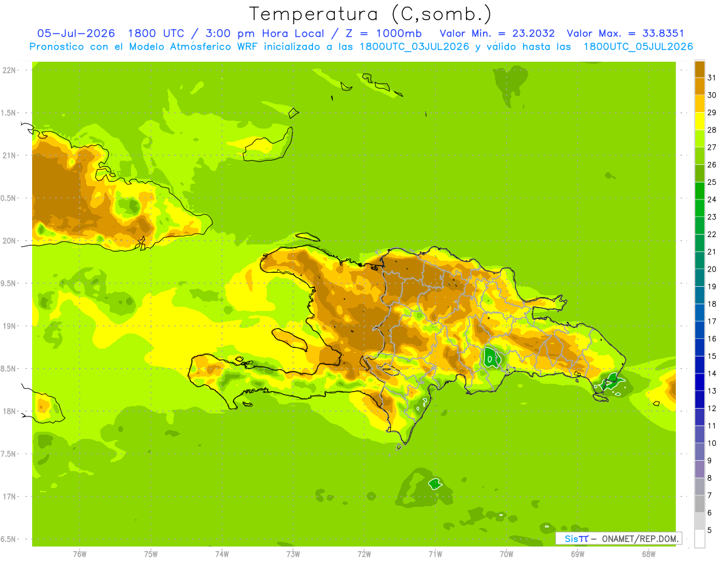The height and width of the screenshot is (562, 728).
Task: Click the '71W' longitude axis label
Action: pyautogui.click(x=435, y=554)
